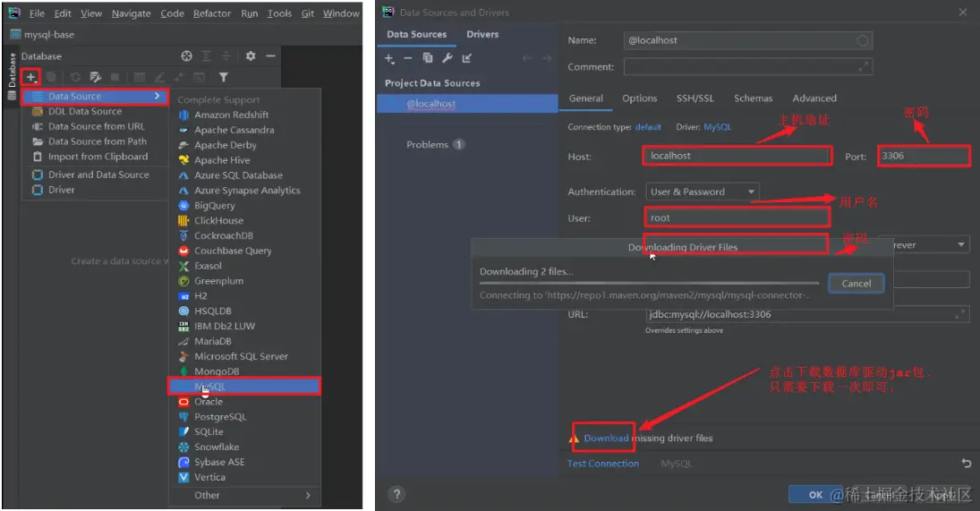
Task: Choose Snowflake data source
Action: 244,447
